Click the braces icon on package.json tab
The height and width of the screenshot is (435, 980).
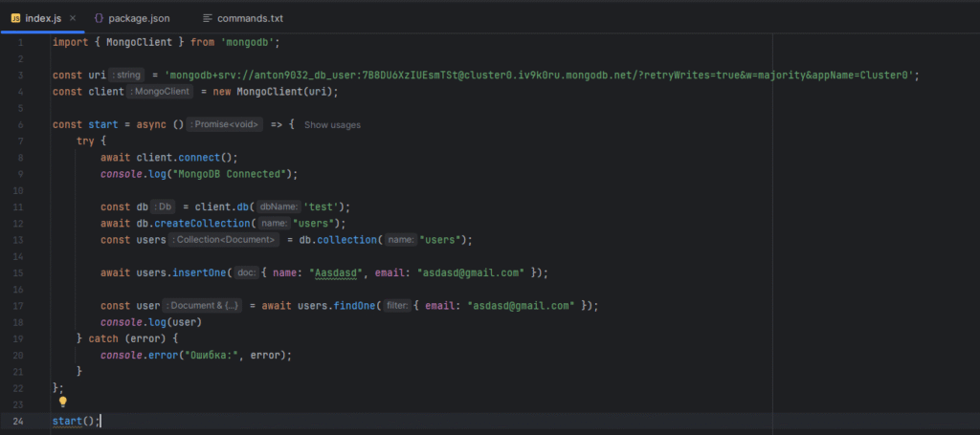pyautogui.click(x=99, y=18)
